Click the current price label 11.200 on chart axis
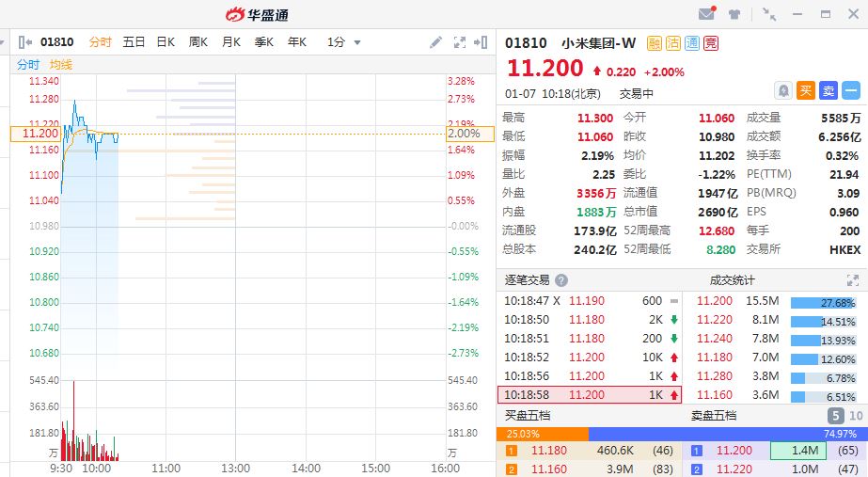Viewport: 868px width, 477px height. [35, 134]
